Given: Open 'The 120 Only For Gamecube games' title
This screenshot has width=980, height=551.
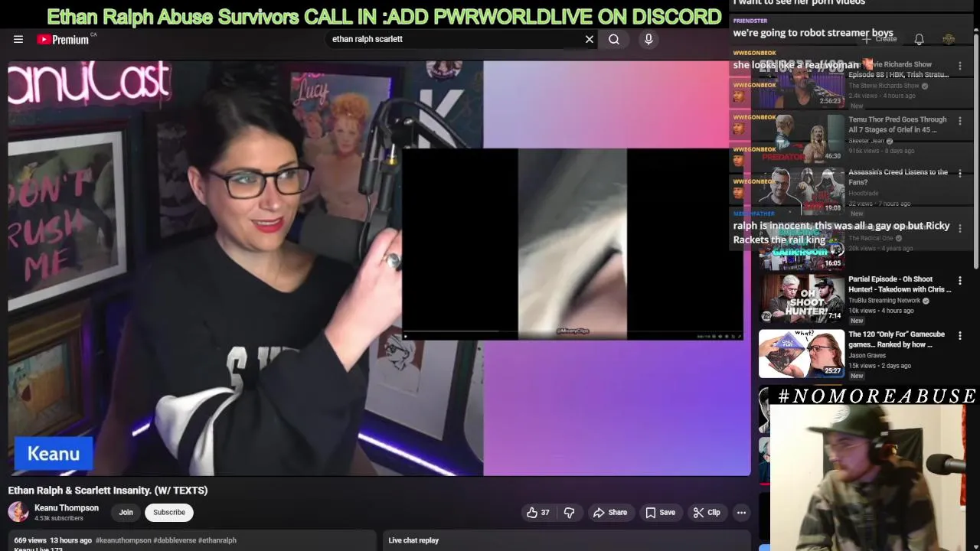Looking at the screenshot, I should 897,339.
